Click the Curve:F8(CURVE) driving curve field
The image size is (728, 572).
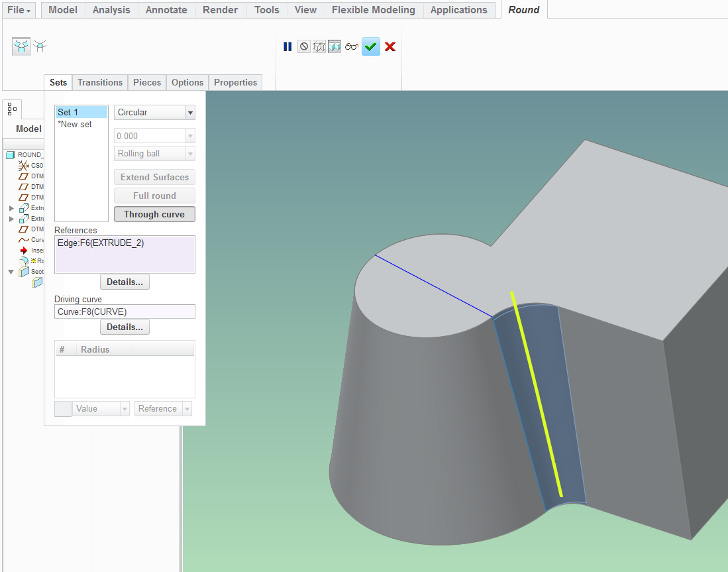pyautogui.click(x=125, y=312)
